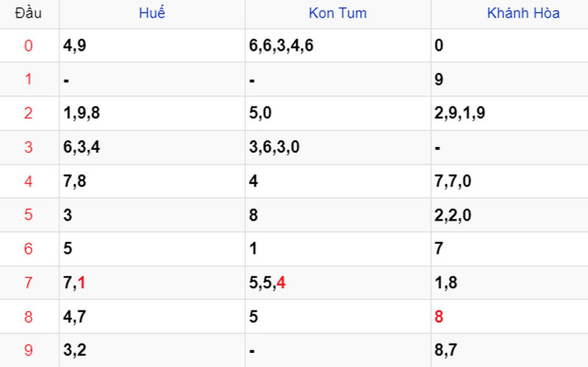Select row head number 0
This screenshot has height=367, width=588.
(29, 46)
